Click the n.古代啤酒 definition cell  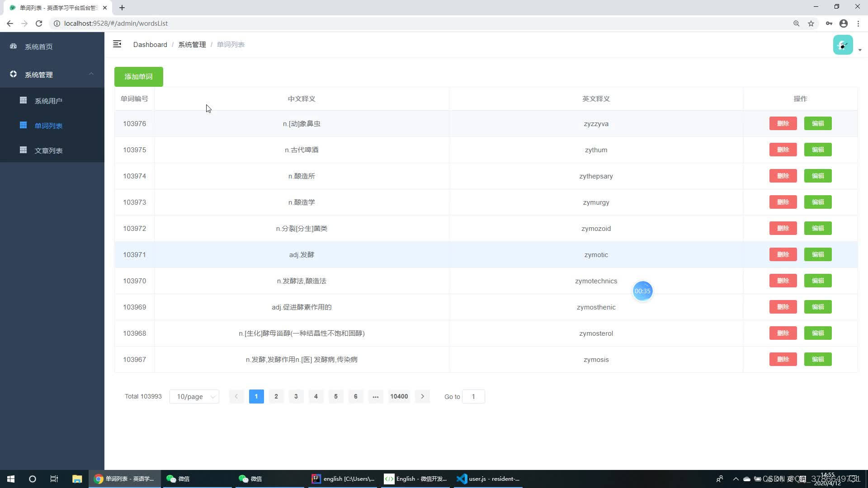[302, 150]
